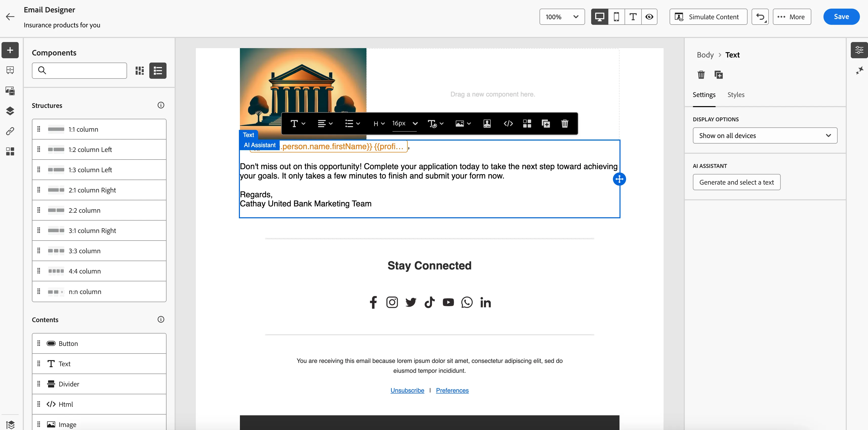Click the Preferences link
The width and height of the screenshot is (868, 430).
(x=452, y=390)
